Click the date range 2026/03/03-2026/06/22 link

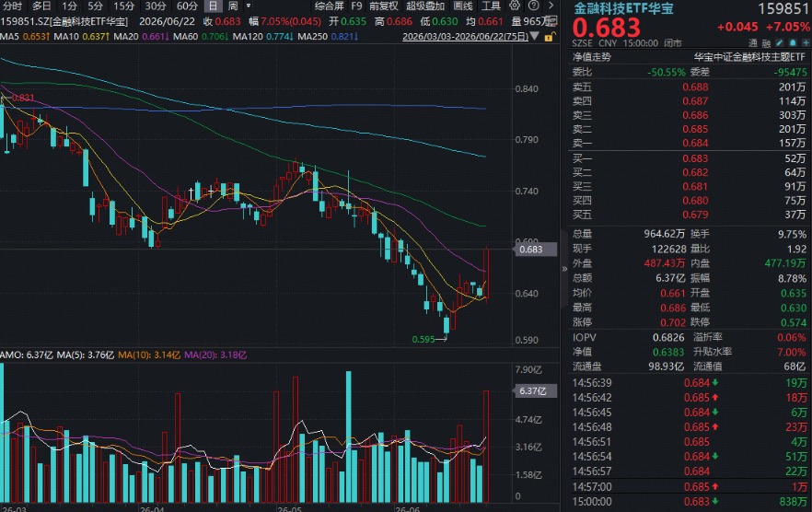[466, 37]
